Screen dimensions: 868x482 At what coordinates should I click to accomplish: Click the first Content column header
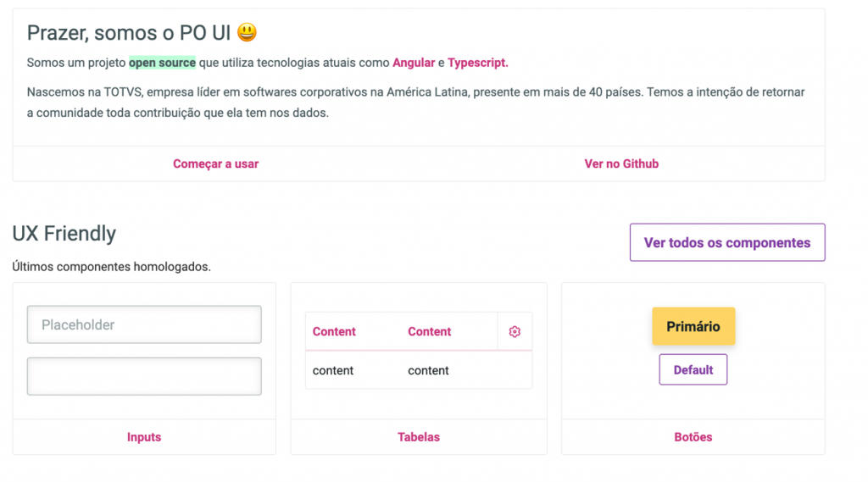[334, 331]
